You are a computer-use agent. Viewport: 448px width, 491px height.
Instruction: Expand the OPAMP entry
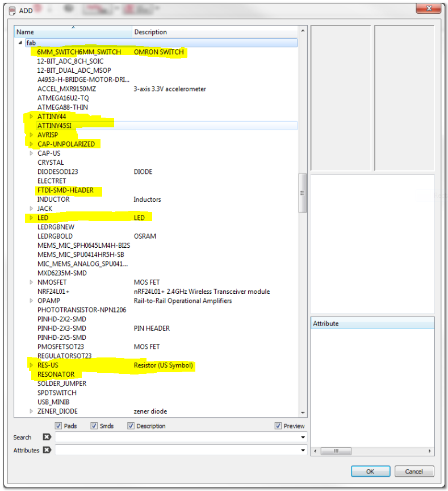[x=31, y=301]
